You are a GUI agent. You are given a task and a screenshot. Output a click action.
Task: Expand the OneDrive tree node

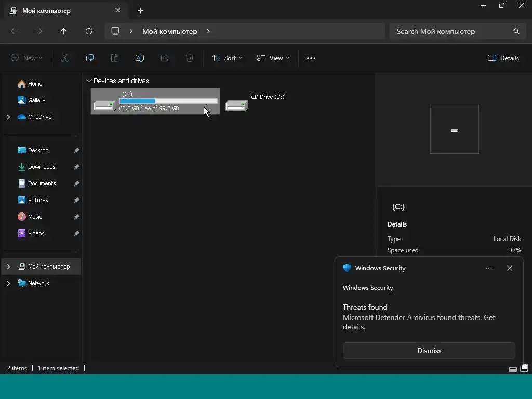8,117
